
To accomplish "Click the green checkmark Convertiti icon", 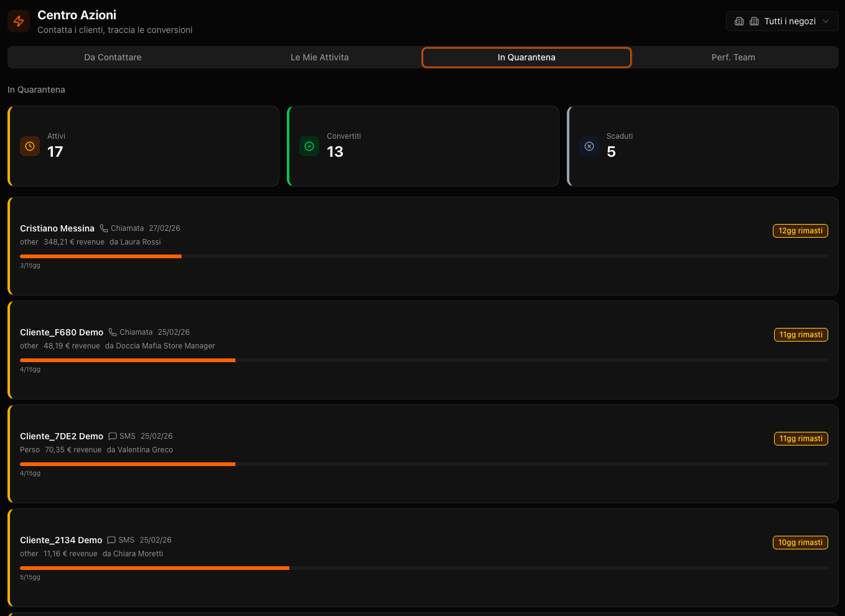I will click(309, 146).
